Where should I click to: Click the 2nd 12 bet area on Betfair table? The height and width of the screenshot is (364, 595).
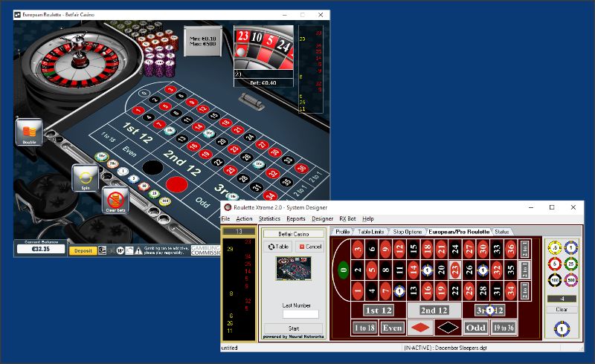pos(181,162)
